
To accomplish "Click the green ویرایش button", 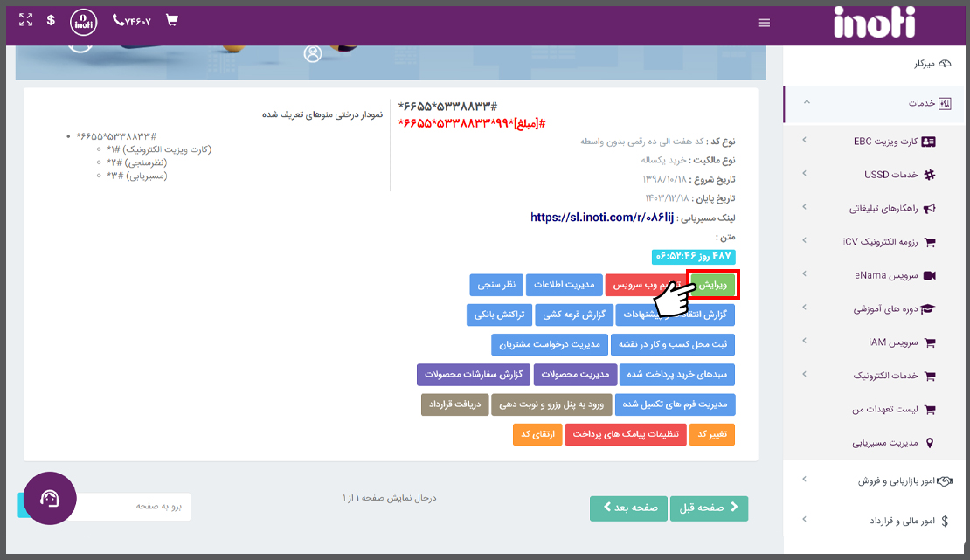I will (x=713, y=284).
